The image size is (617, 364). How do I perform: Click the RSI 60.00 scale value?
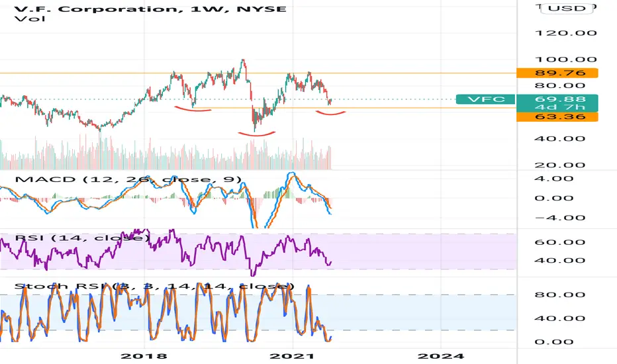click(560, 242)
